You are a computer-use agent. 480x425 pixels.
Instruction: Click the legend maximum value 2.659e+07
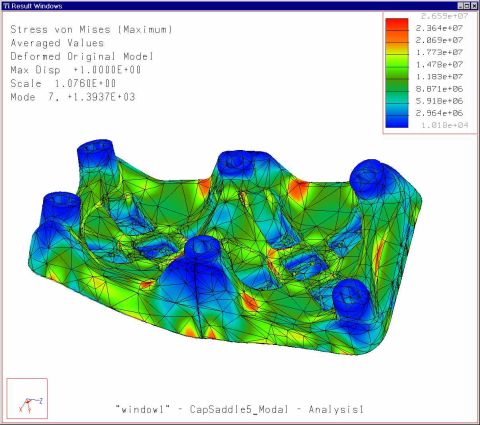click(444, 16)
